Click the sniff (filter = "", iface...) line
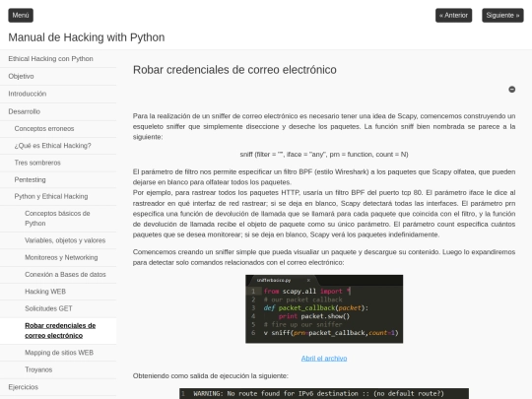Screen dimensions: 532x399 324,155
